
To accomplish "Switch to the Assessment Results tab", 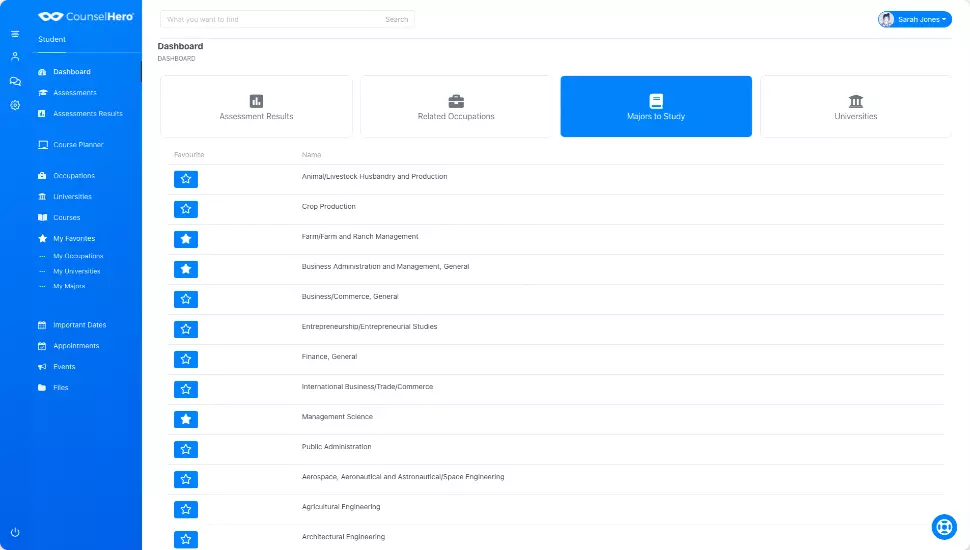I will pos(256,106).
